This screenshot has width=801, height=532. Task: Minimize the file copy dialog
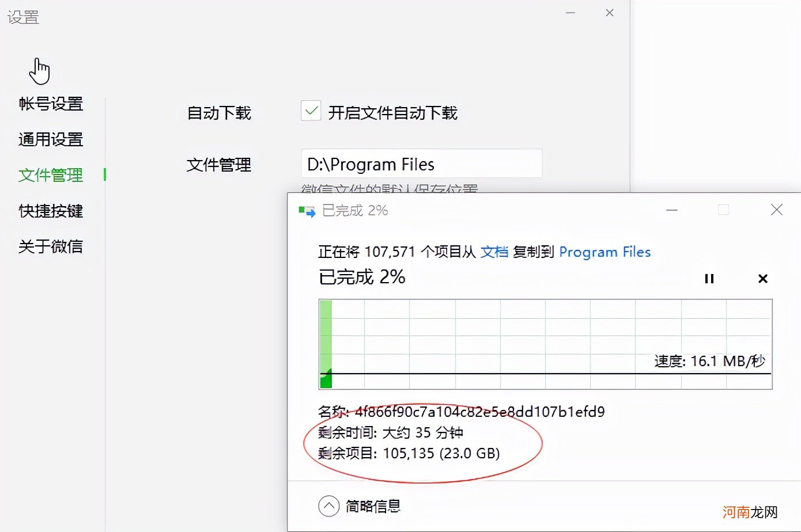pyautogui.click(x=672, y=210)
